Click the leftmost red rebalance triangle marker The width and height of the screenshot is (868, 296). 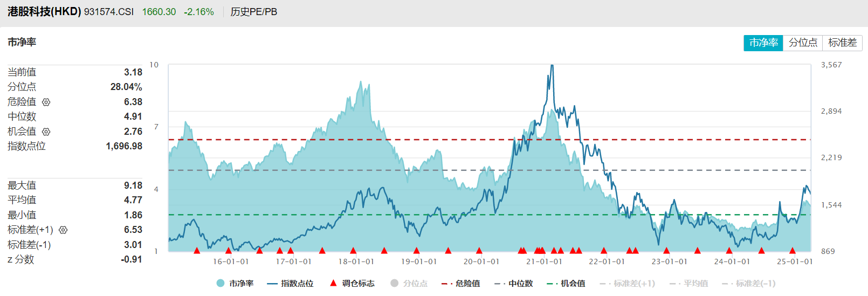pyautogui.click(x=197, y=250)
